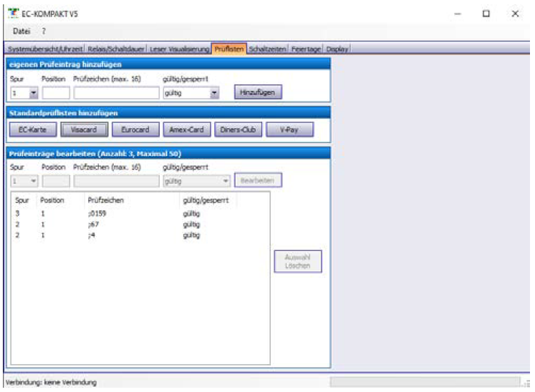535x392 pixels.
Task: Click the status text 'Verbindung: keine Verbindung'
Action: click(51, 383)
